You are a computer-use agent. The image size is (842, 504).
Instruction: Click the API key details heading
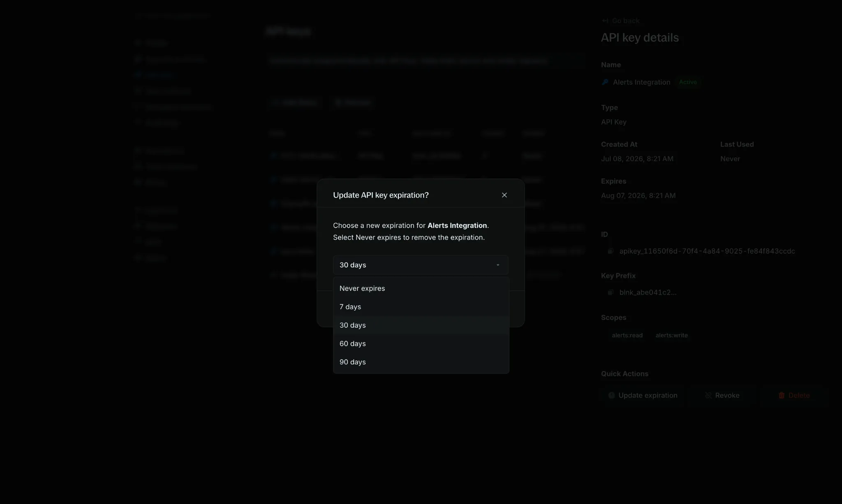coord(640,38)
